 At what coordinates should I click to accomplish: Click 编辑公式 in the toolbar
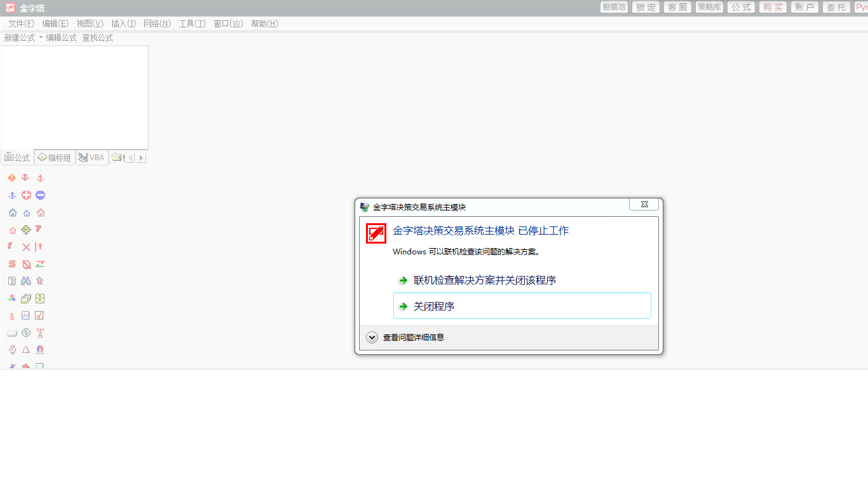pos(61,38)
